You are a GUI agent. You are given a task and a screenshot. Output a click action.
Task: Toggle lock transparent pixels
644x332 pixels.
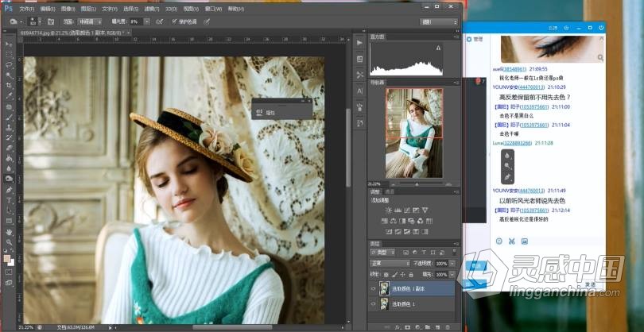(x=386, y=274)
